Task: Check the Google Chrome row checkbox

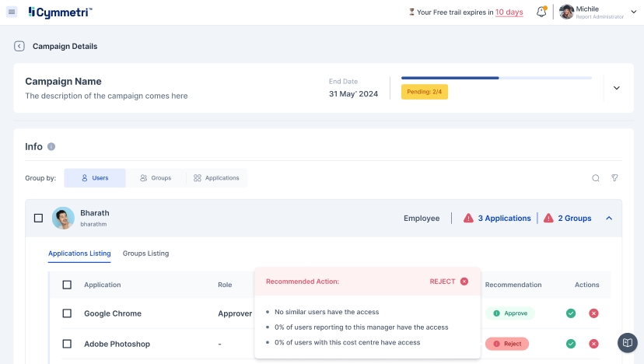Action: pyautogui.click(x=67, y=313)
